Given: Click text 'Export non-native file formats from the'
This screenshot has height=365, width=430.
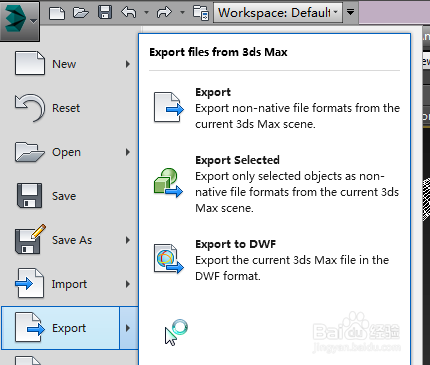Looking at the screenshot, I should coord(297,108).
